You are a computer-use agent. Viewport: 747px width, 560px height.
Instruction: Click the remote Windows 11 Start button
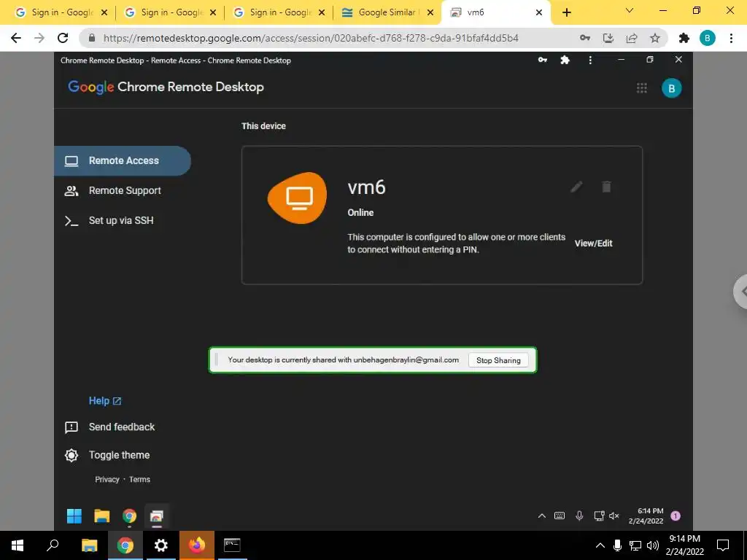[x=74, y=516]
